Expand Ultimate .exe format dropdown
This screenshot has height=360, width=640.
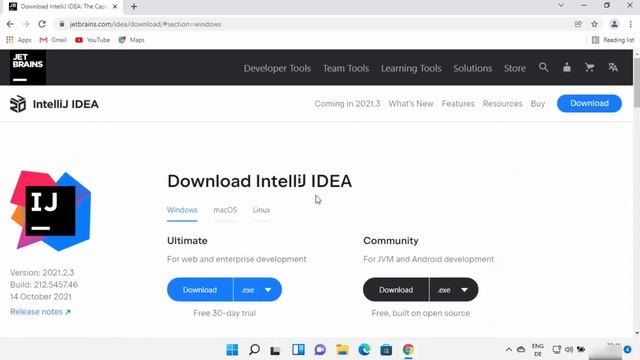(258, 290)
